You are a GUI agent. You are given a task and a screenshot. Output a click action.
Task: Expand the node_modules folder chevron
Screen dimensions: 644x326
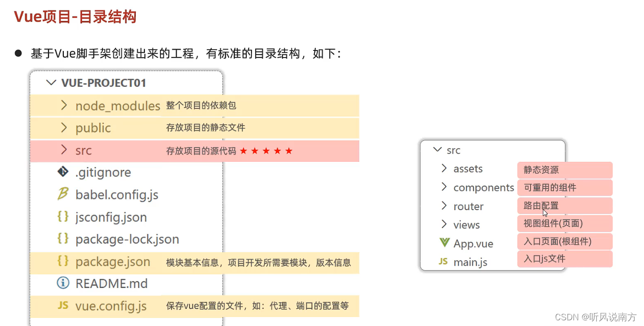[x=64, y=105]
